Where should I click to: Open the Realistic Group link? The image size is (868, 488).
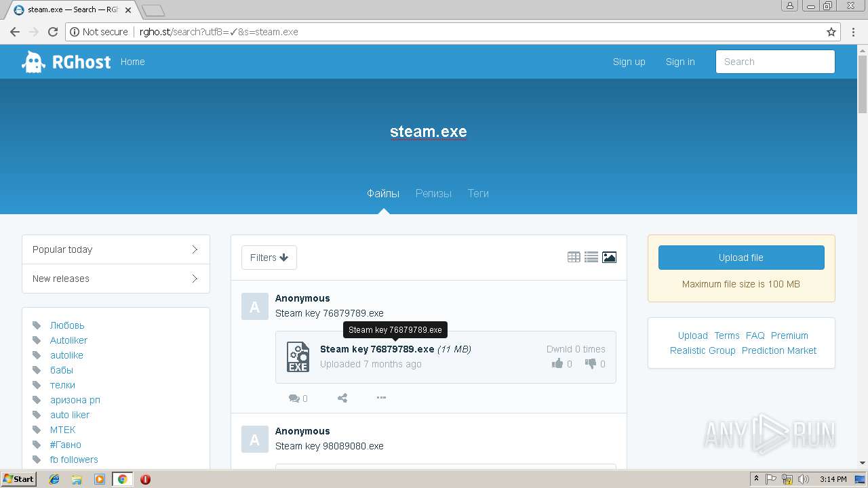pos(703,350)
